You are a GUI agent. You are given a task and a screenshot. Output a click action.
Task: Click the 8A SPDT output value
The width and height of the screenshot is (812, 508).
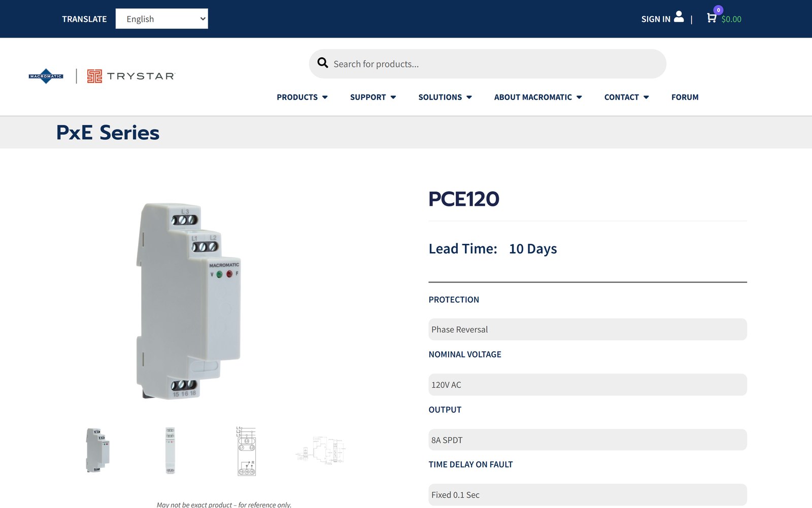(588, 440)
